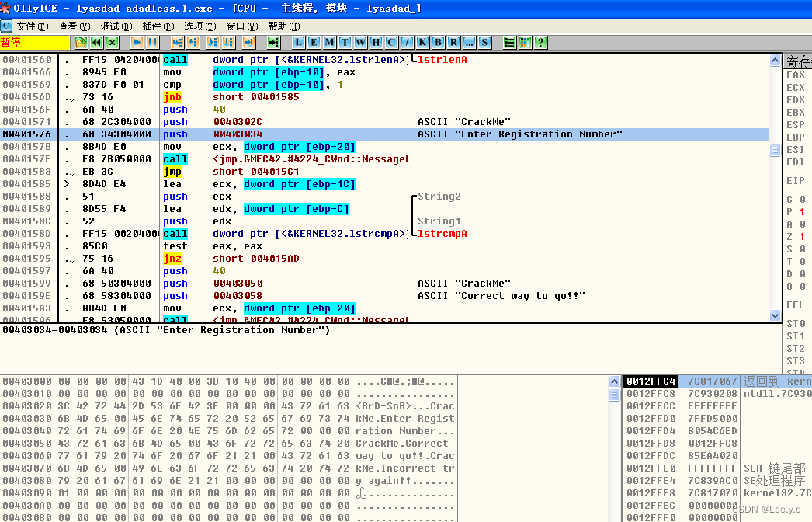Click the EIP register entry

(796, 181)
